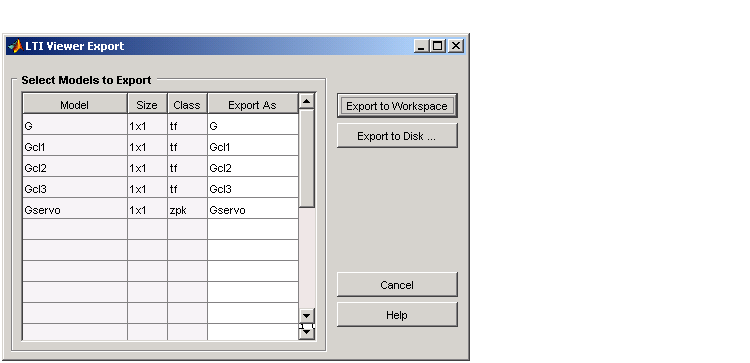This screenshot has height=363, width=750.
Task: Click the Size column header
Action: point(147,105)
